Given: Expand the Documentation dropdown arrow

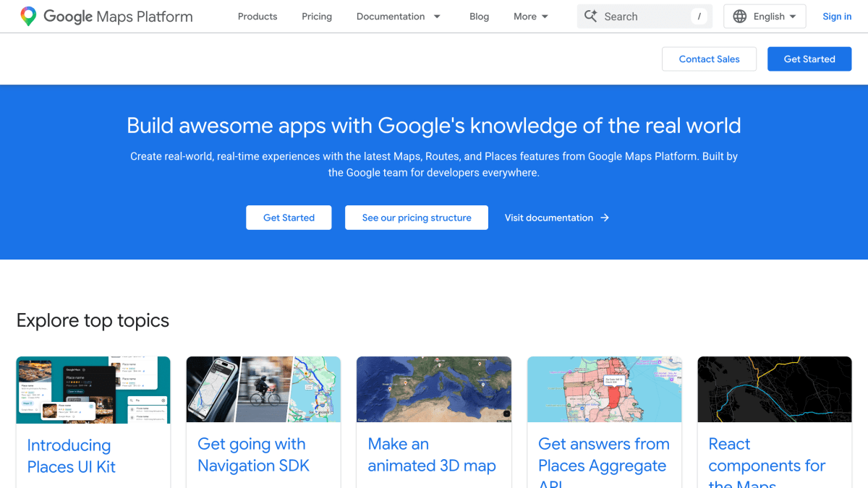Looking at the screenshot, I should (437, 17).
